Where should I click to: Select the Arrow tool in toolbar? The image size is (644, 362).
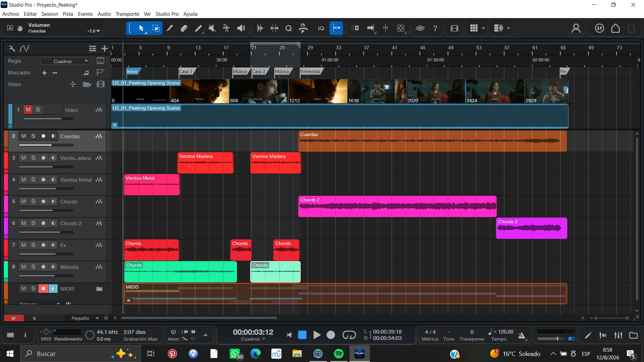point(141,28)
